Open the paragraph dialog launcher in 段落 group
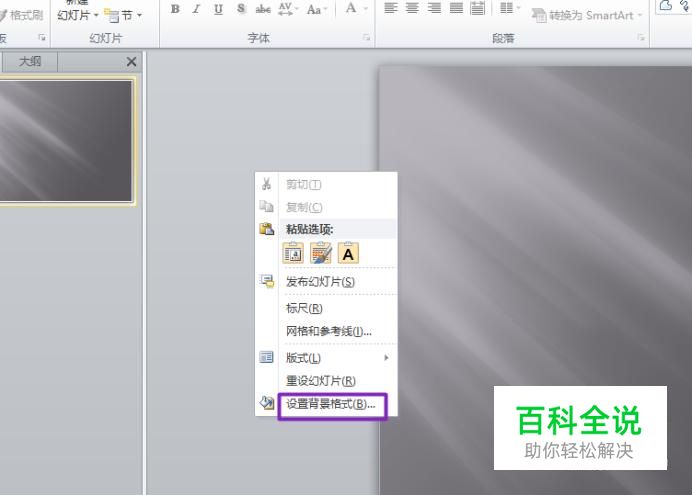 click(x=641, y=38)
